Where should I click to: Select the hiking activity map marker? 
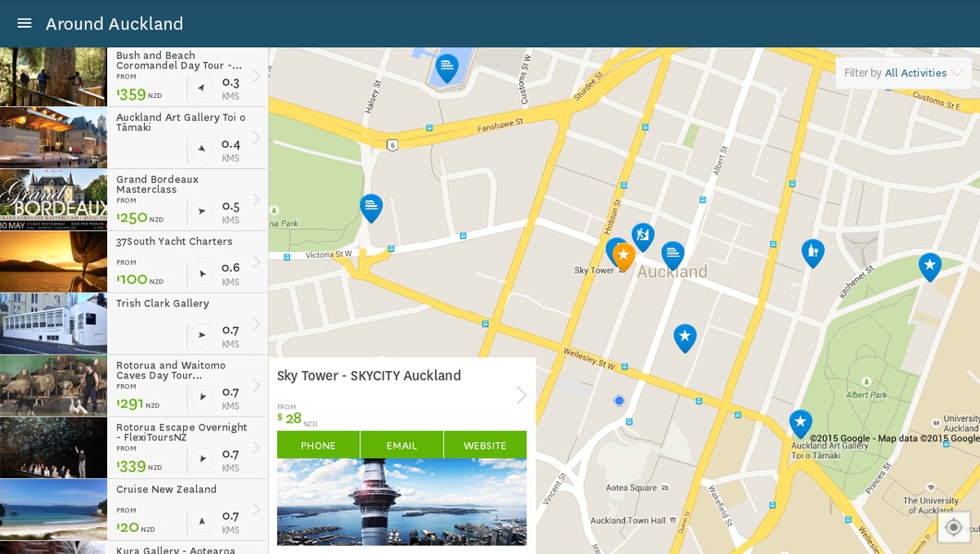pos(643,236)
